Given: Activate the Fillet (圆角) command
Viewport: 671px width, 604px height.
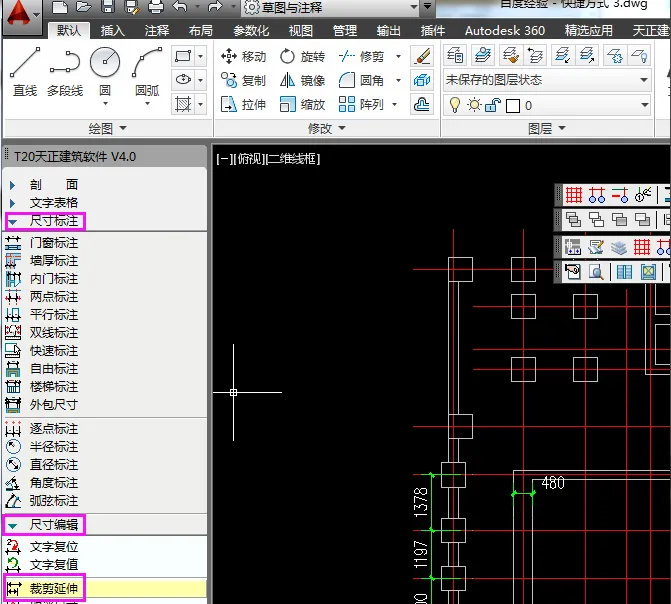Looking at the screenshot, I should (x=361, y=80).
